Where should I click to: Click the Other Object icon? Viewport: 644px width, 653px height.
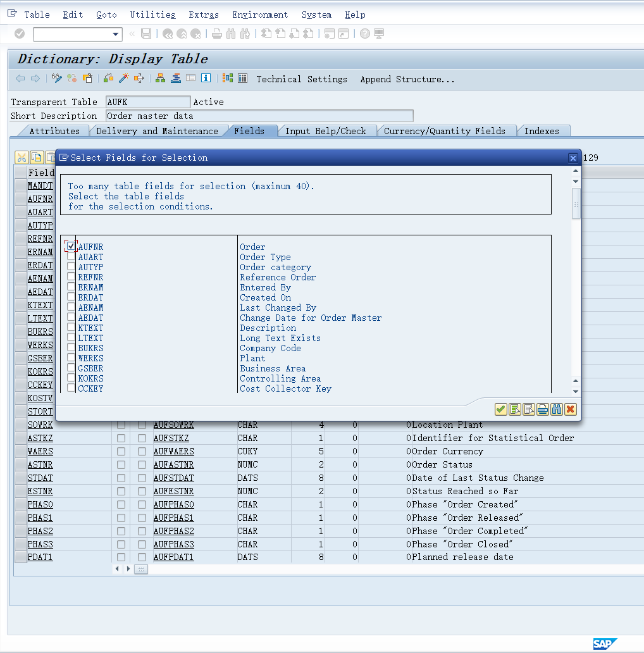(x=87, y=78)
